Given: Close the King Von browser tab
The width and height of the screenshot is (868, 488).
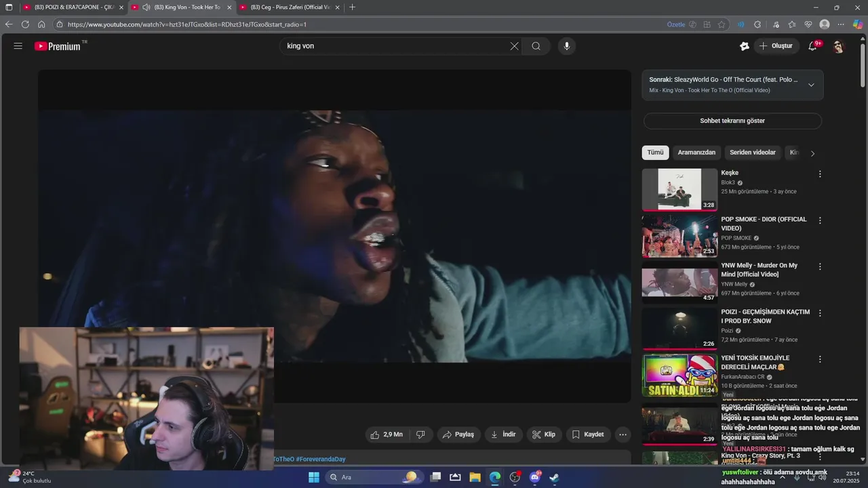Looking at the screenshot, I should coord(229,7).
